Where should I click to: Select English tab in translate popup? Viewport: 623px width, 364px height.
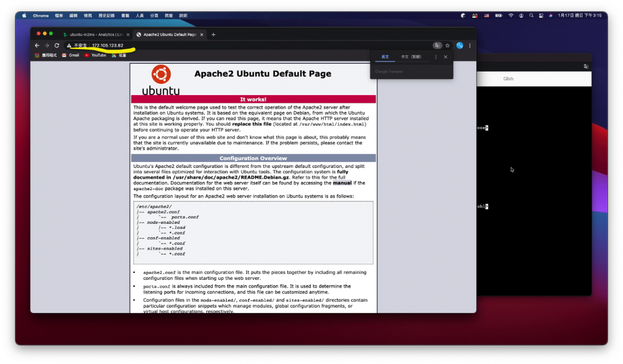coord(385,57)
